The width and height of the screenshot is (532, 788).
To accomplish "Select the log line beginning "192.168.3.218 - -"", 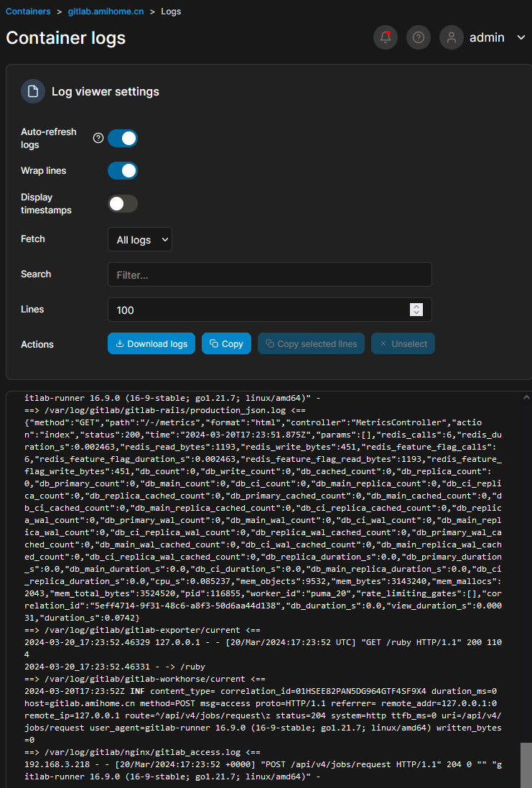I will (263, 770).
